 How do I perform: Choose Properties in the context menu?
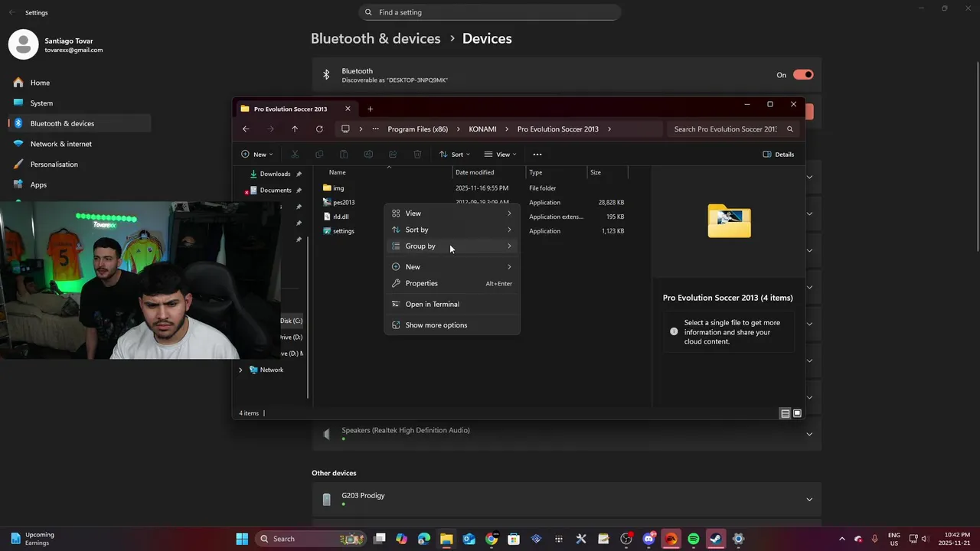(x=452, y=283)
